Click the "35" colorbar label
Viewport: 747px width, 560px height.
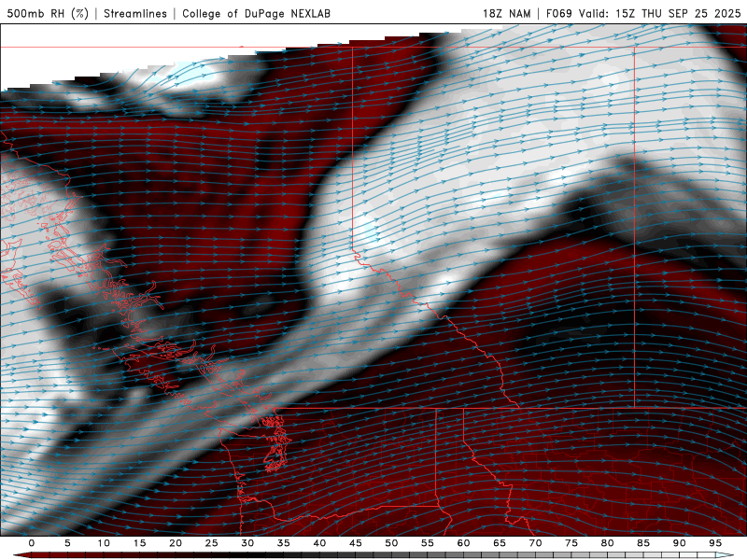pos(284,543)
